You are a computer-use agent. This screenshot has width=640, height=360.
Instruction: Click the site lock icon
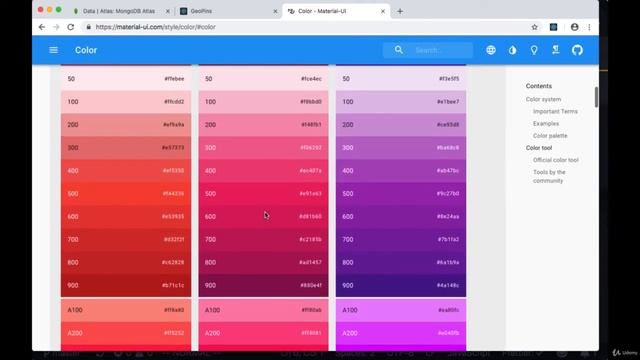(x=89, y=27)
